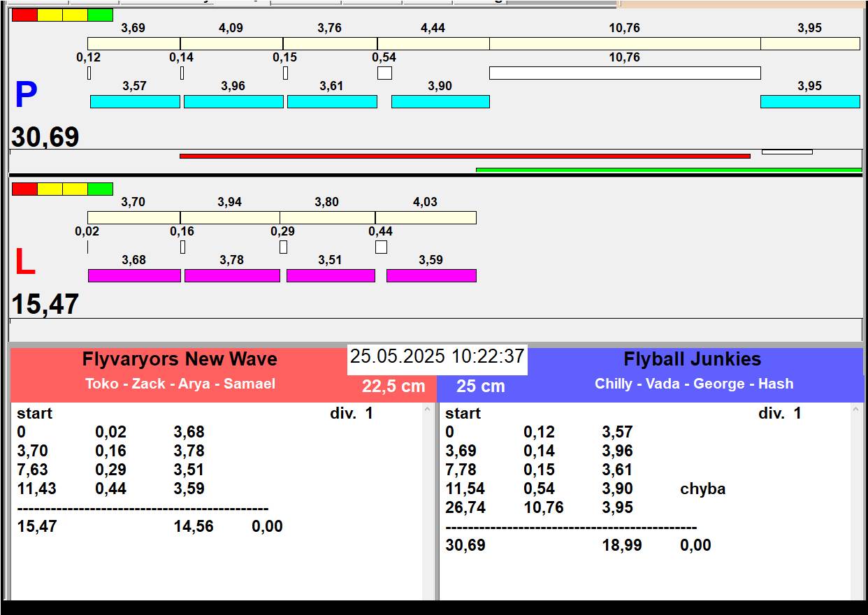The width and height of the screenshot is (868, 615).
Task: Select the cyan 3,57 run bar
Action: point(135,102)
